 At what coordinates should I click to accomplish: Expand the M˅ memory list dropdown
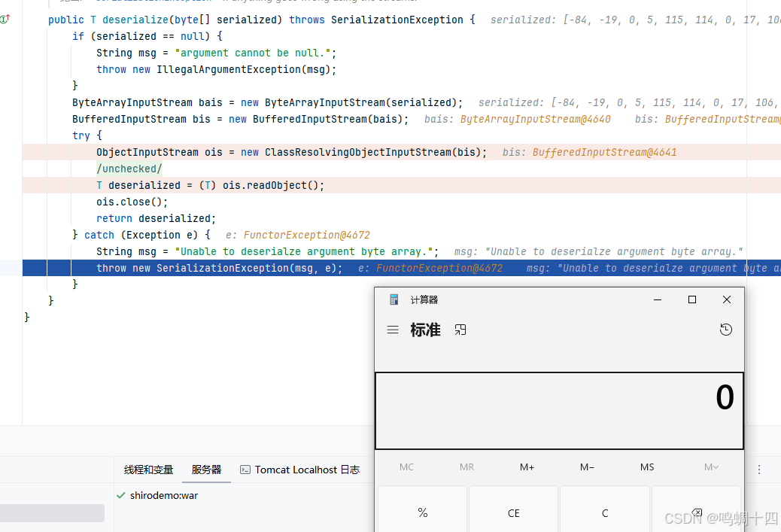click(x=711, y=467)
